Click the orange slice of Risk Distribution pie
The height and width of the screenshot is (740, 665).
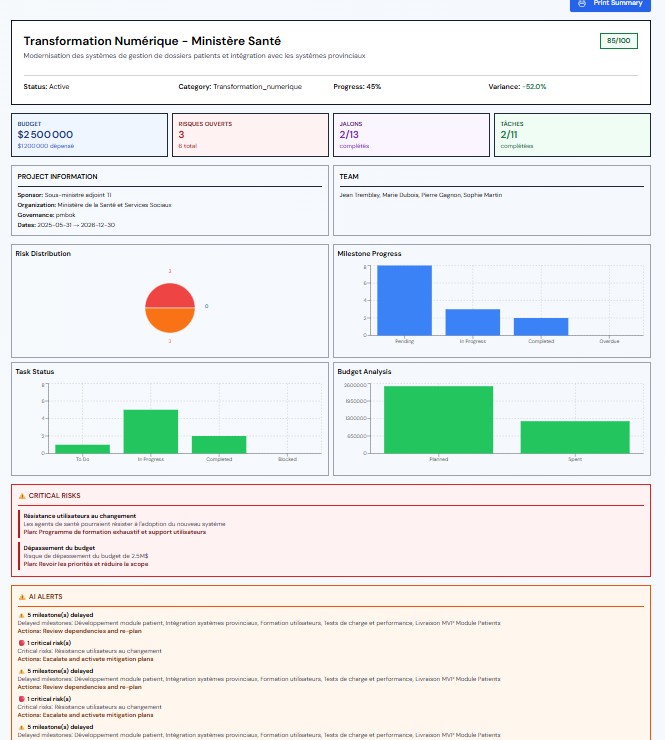click(x=170, y=320)
